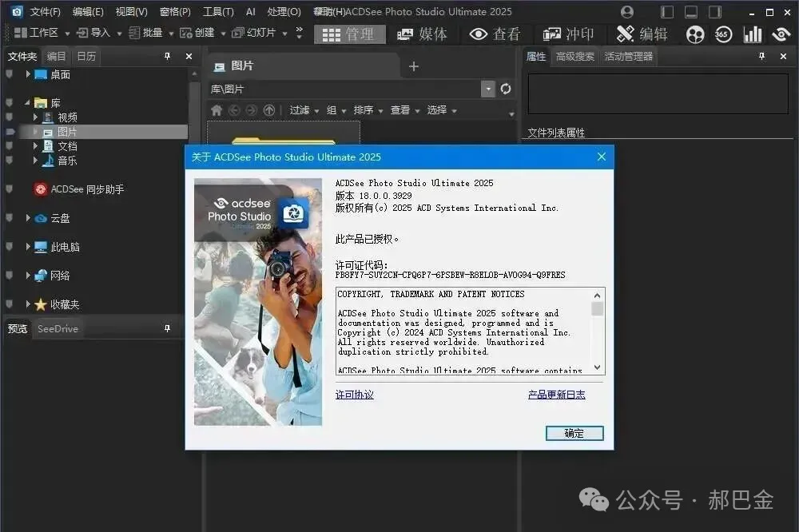
Task: Show more toolbar items chevron
Action: click(x=299, y=33)
